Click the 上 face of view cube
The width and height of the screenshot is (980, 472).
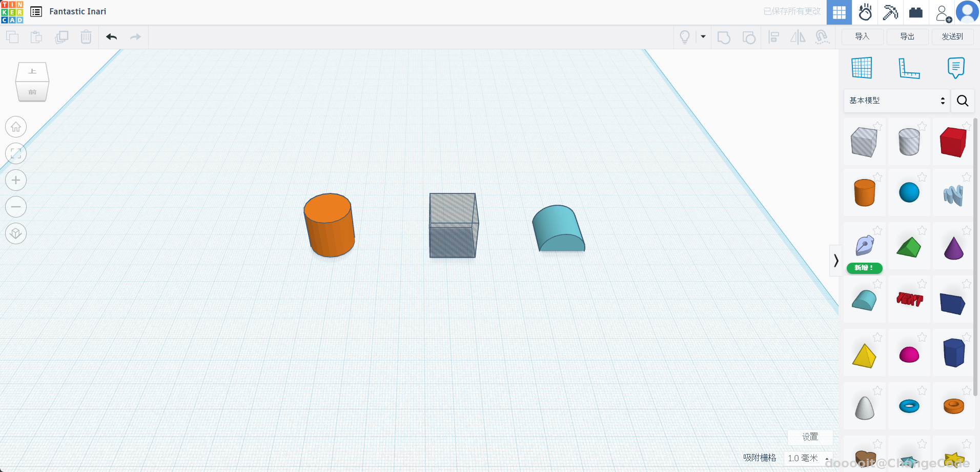click(x=32, y=71)
